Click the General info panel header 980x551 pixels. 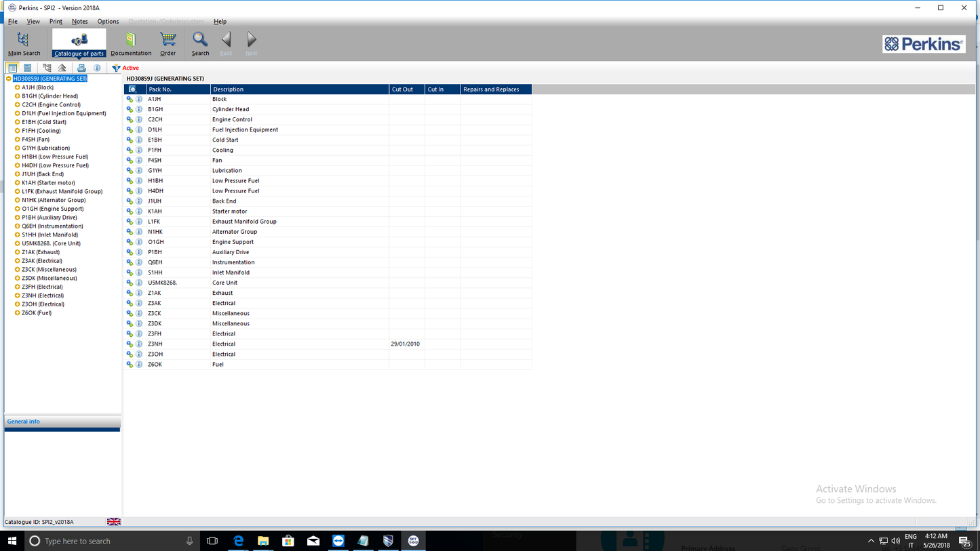tap(24, 422)
